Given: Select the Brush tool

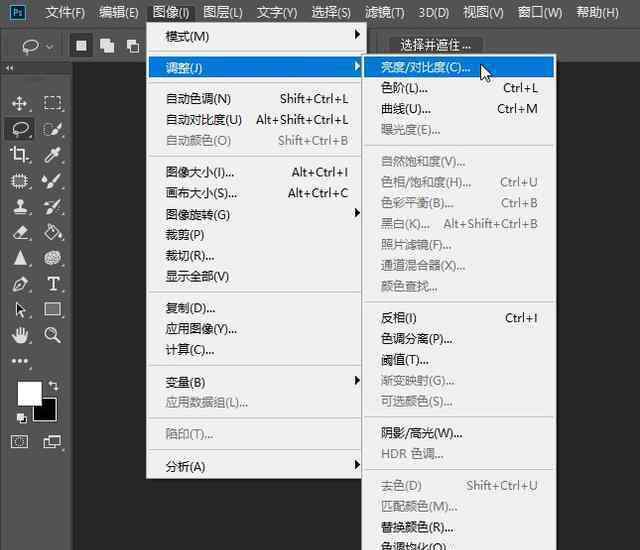Looking at the screenshot, I should 53,180.
